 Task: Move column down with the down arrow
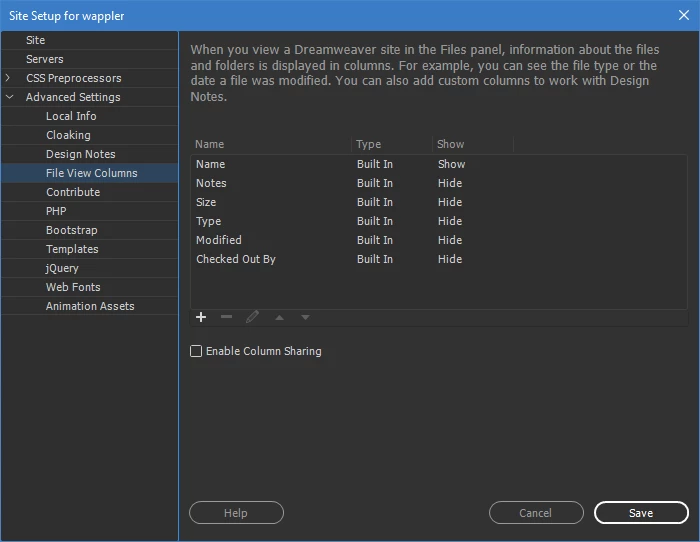[305, 317]
